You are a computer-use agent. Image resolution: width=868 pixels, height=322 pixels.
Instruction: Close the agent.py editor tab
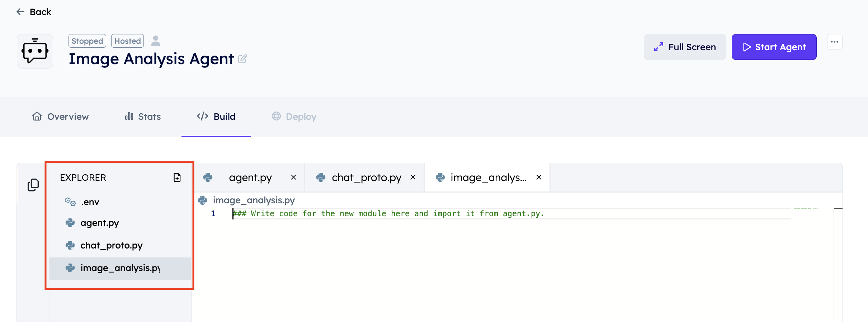[293, 177]
